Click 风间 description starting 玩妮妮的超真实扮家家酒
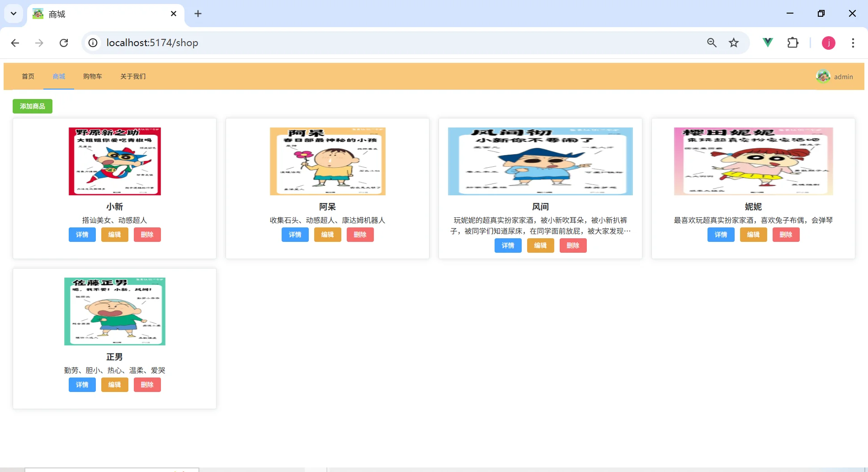 tap(541, 226)
